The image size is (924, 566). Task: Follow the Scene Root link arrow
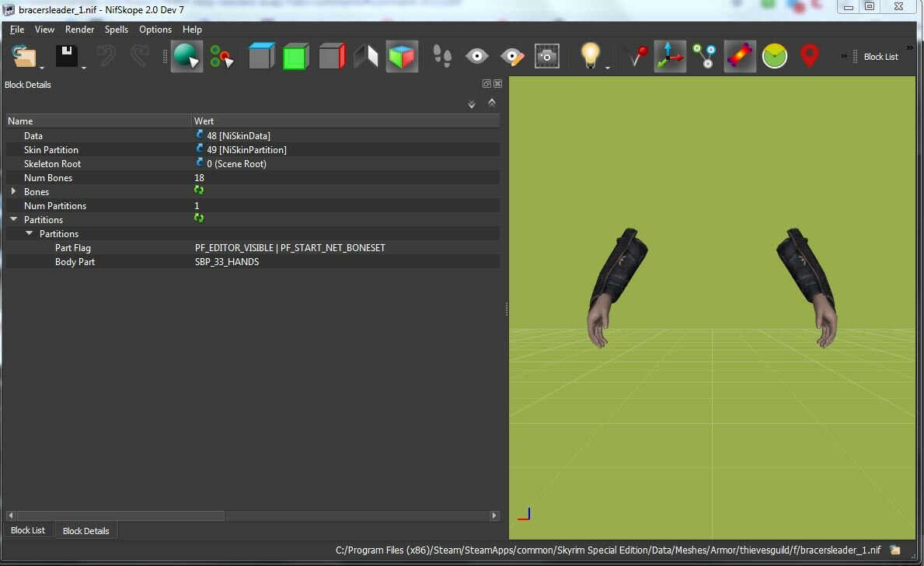[x=199, y=162]
